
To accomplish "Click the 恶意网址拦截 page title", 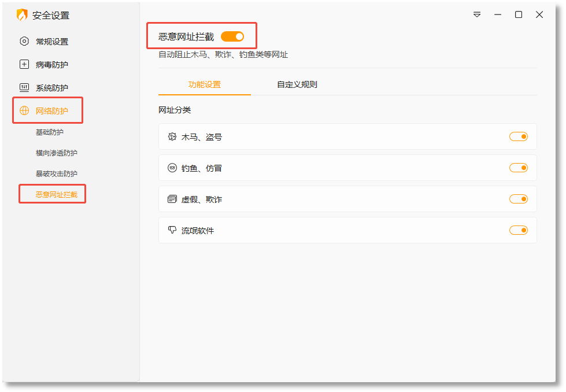I will (186, 36).
